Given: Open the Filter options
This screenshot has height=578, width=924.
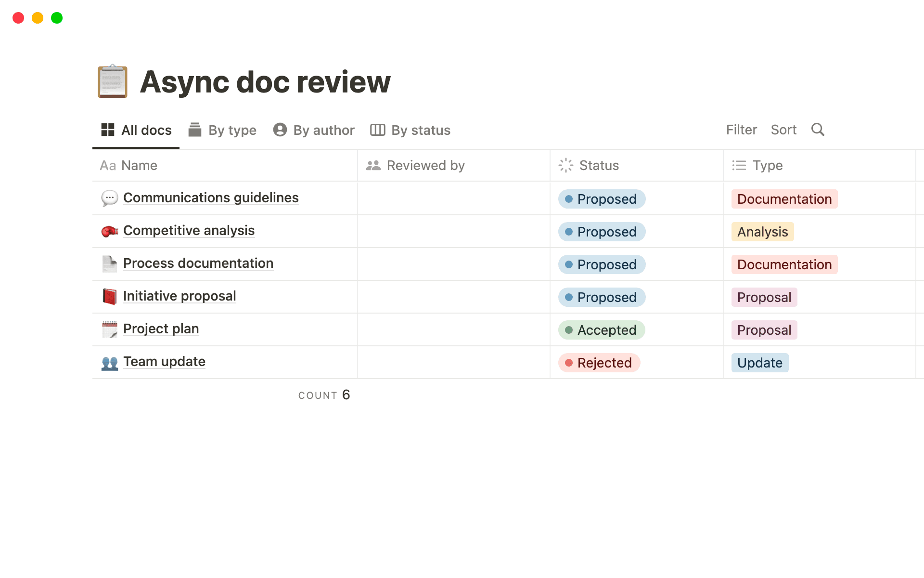Looking at the screenshot, I should click(x=741, y=130).
